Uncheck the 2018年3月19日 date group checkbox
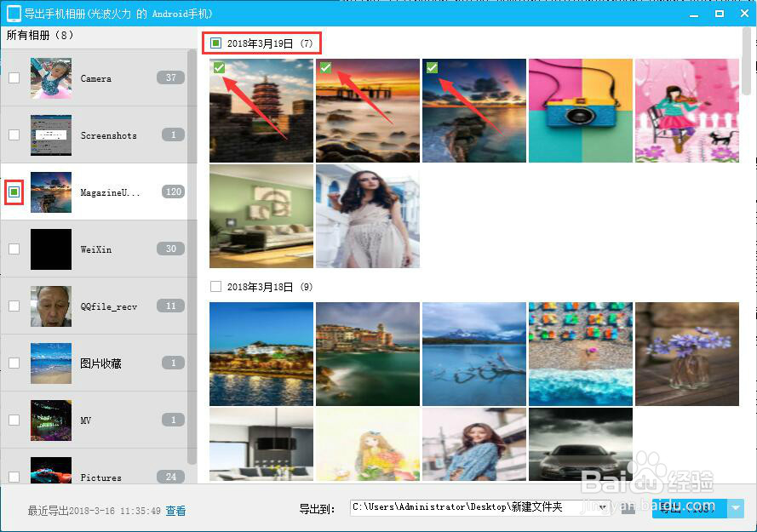The height and width of the screenshot is (532, 757). [x=216, y=43]
